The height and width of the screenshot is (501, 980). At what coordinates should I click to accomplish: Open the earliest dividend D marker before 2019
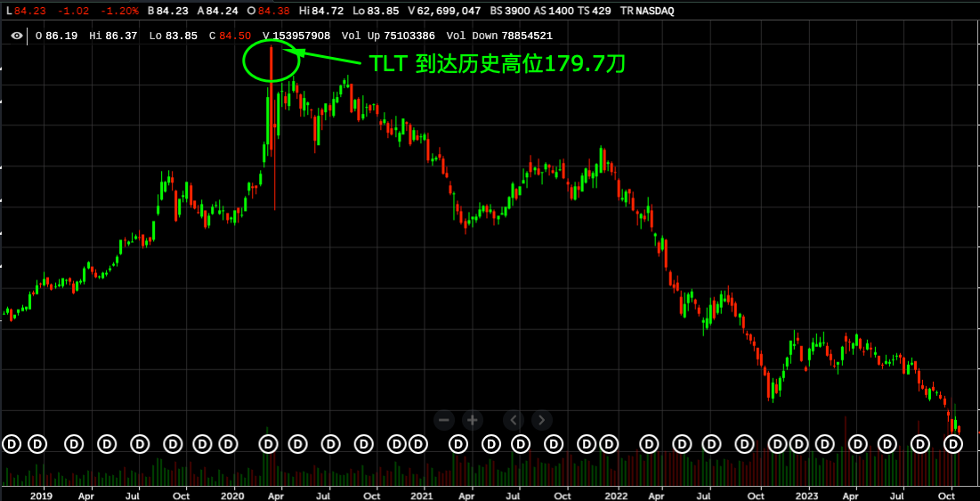(12, 444)
